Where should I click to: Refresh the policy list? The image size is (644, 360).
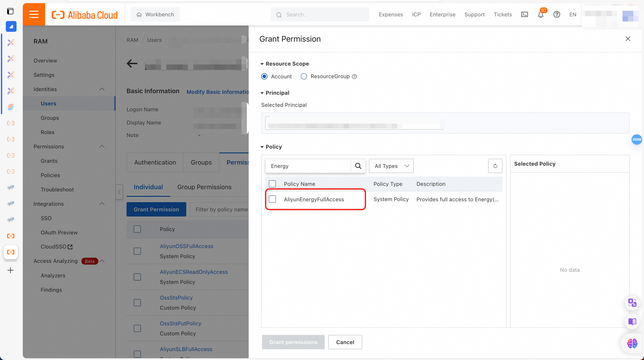pos(495,166)
